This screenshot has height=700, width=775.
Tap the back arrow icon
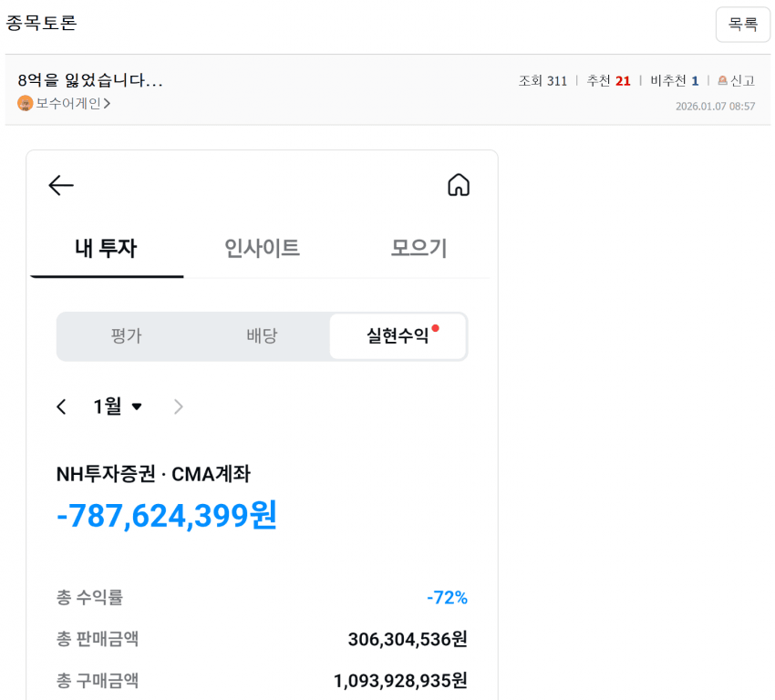click(61, 186)
